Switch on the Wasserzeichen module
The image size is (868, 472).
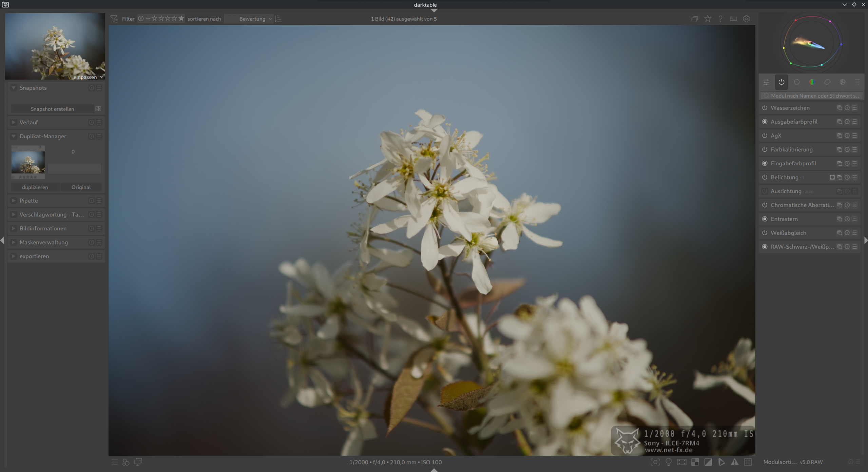pyautogui.click(x=765, y=108)
